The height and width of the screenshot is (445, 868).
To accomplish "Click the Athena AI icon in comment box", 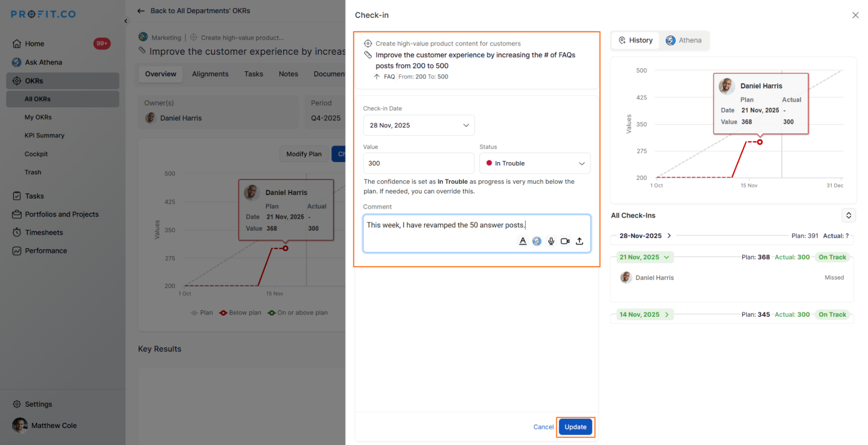I will 537,241.
